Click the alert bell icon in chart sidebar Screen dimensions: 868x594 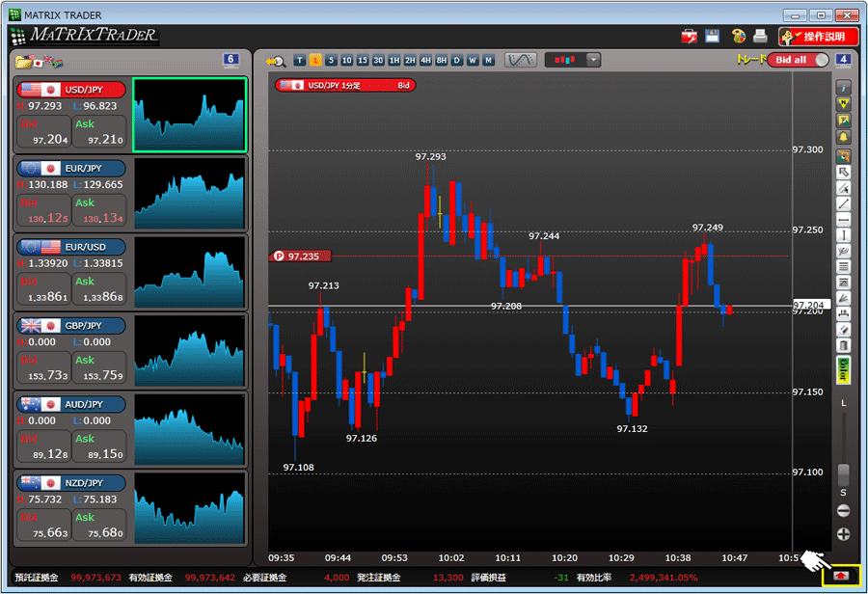click(x=843, y=137)
